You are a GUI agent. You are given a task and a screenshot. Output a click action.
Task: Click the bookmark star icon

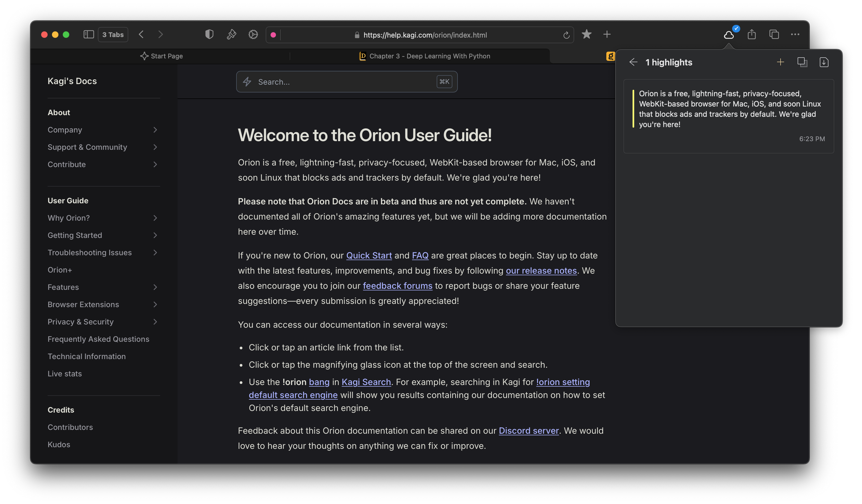(x=587, y=35)
